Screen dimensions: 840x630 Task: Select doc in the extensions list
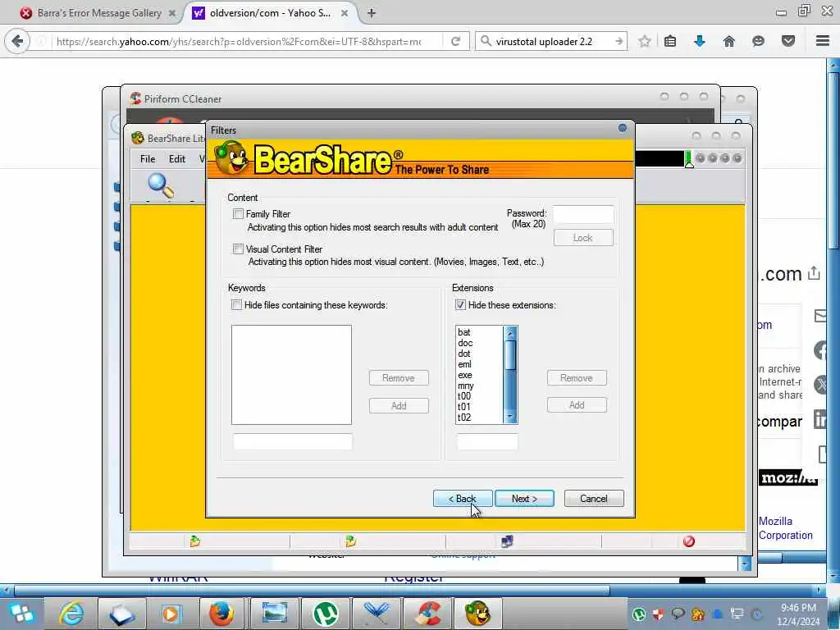point(465,343)
